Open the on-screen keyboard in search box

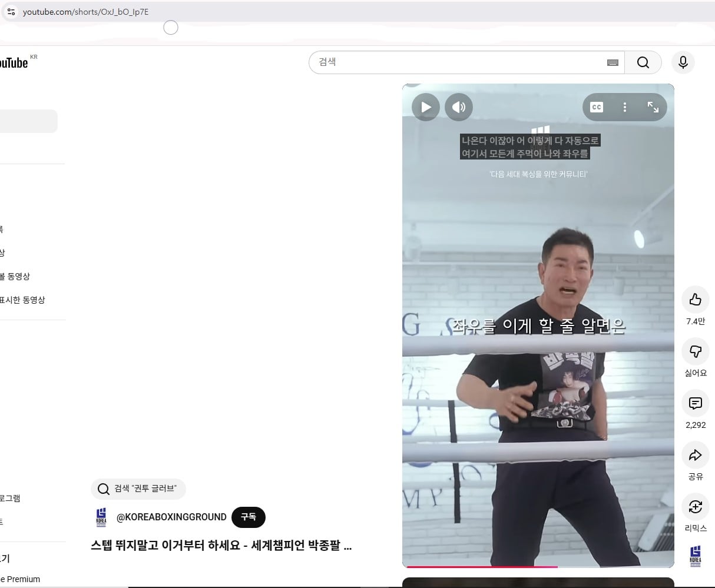click(613, 62)
